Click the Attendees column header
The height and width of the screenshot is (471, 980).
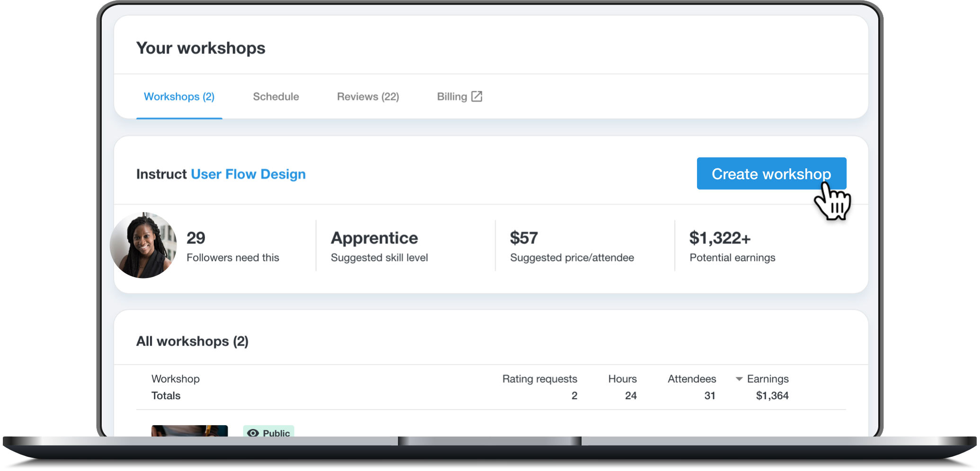(x=692, y=379)
